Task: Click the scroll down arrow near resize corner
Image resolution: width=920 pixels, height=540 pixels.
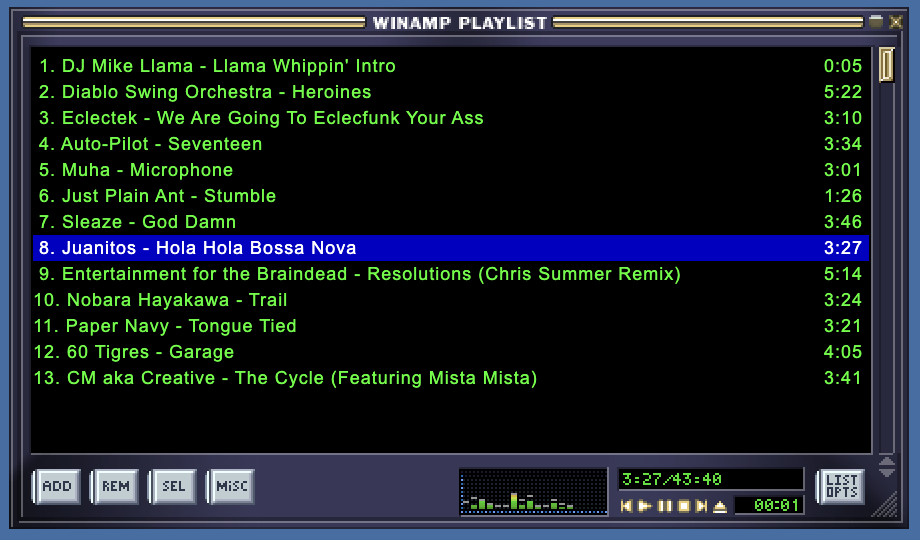Action: coord(886,472)
